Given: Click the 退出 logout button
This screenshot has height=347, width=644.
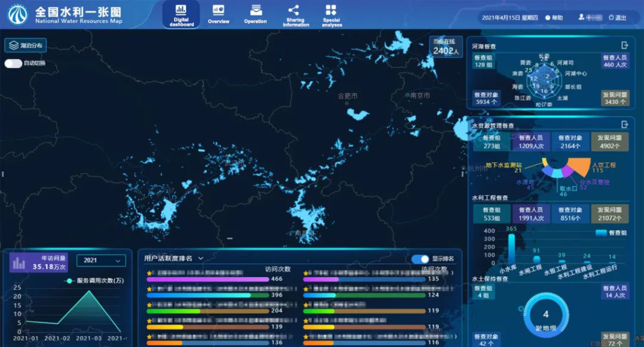Looking at the screenshot, I should coord(617,18).
